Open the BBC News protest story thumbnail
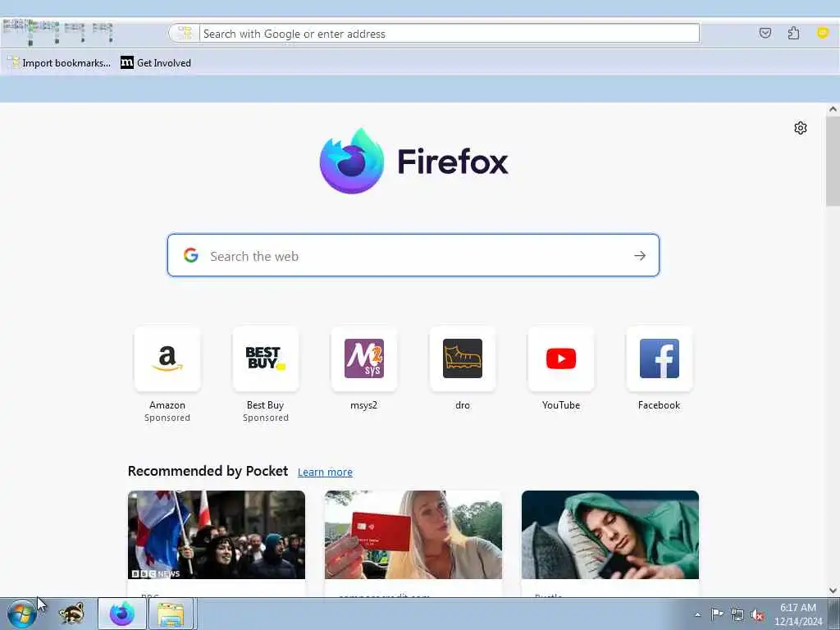 [217, 535]
